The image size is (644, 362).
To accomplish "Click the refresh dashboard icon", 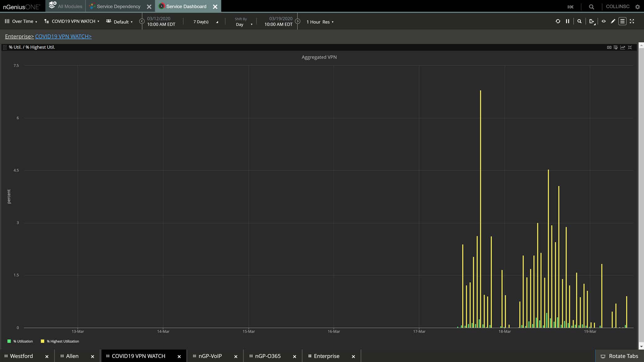I will click(x=558, y=21).
